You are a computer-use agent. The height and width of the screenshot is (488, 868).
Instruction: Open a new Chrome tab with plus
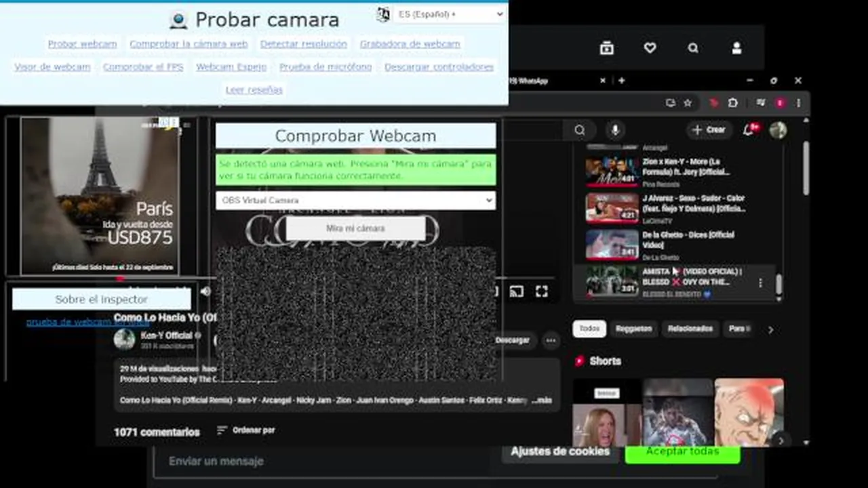621,80
